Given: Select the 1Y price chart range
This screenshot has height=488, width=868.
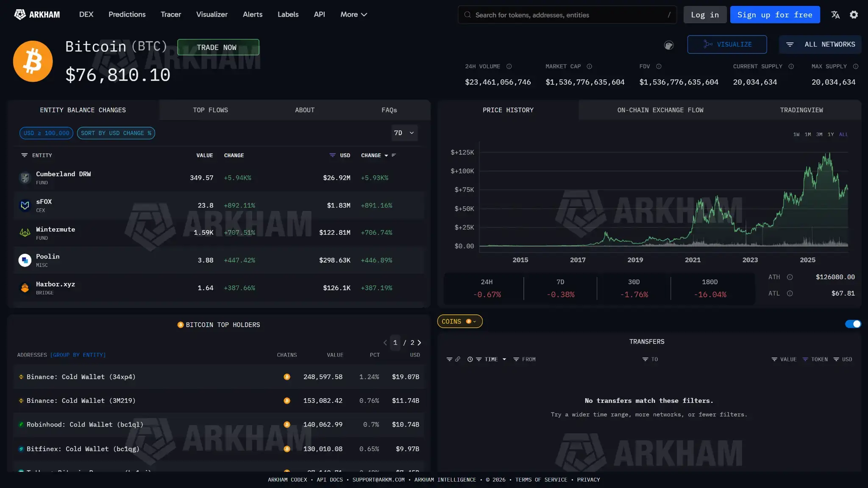Looking at the screenshot, I should (831, 134).
